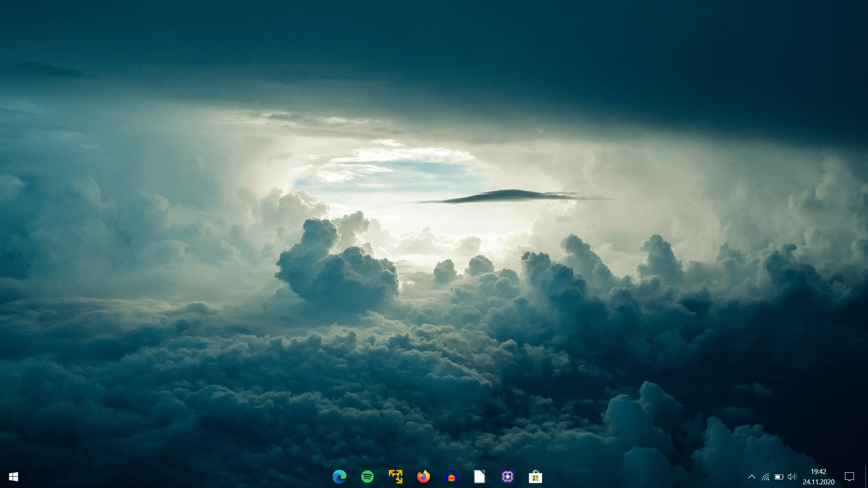Open the Action Center notifications icon
868x488 pixels.
pos(849,477)
